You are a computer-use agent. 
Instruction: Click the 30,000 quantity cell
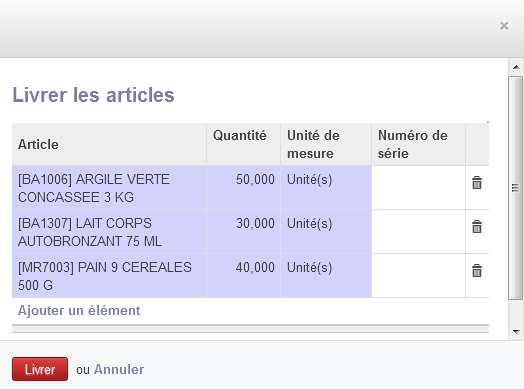tap(244, 232)
